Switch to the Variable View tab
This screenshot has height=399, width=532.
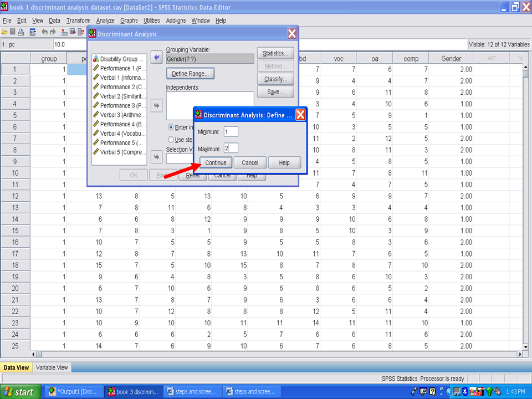click(52, 367)
